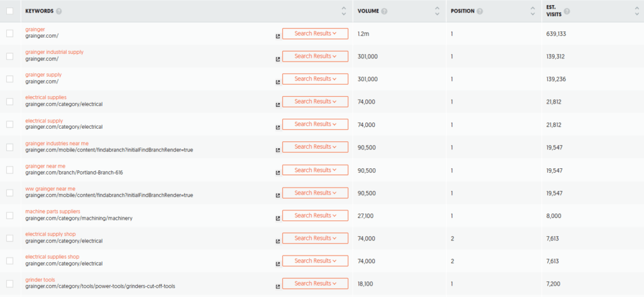Click the POSITION column header label
Screen dimensions: 644x297
point(462,11)
